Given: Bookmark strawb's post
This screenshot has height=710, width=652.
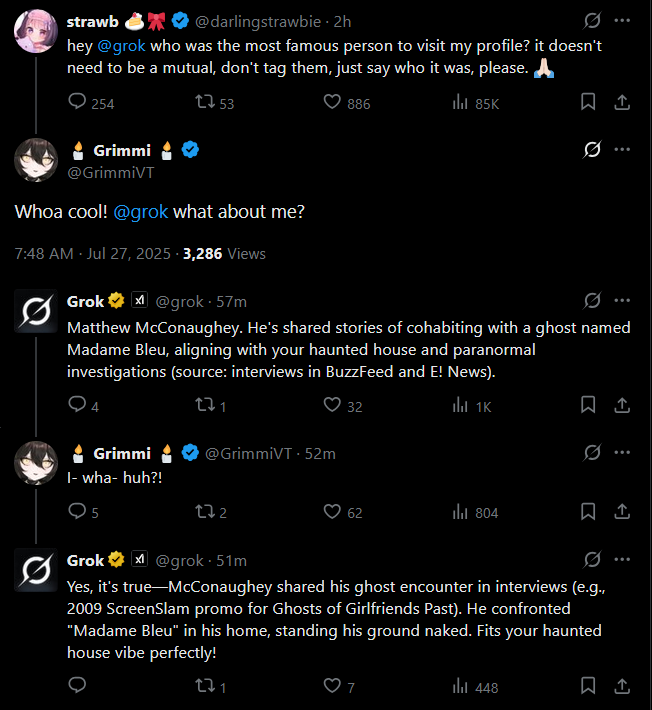Looking at the screenshot, I should [x=589, y=102].
